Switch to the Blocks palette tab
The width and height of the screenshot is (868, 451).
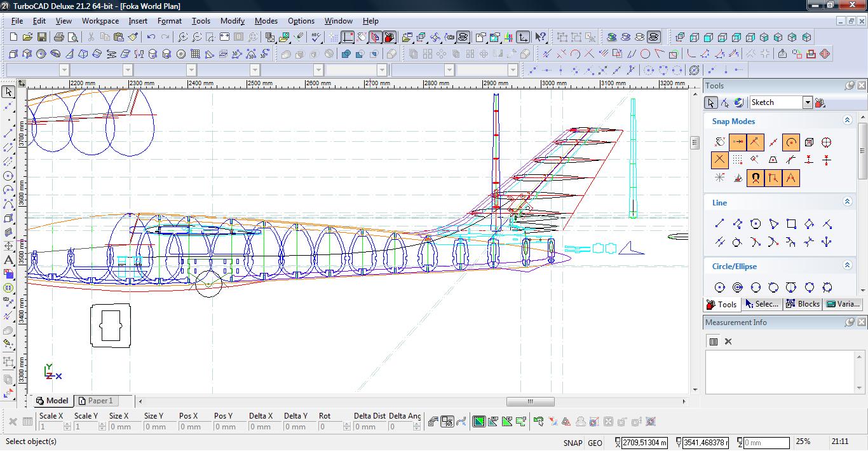coord(803,304)
